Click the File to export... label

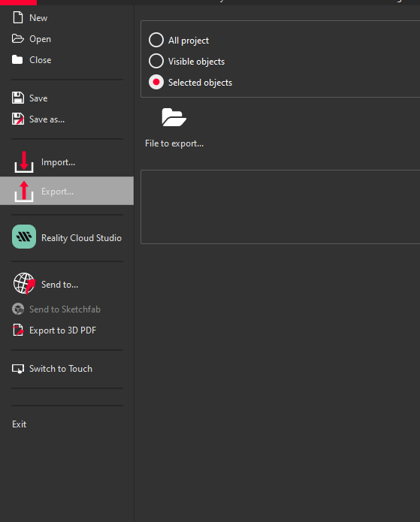[174, 143]
